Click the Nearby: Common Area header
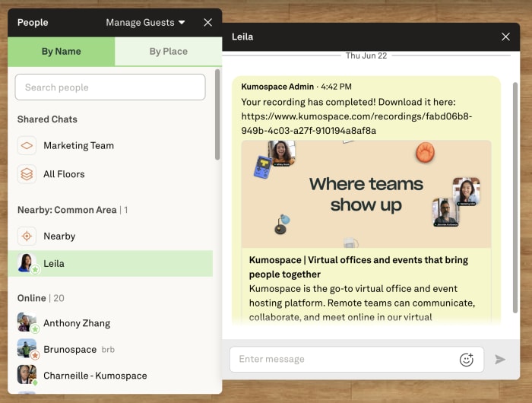The width and height of the screenshot is (532, 403). click(73, 210)
